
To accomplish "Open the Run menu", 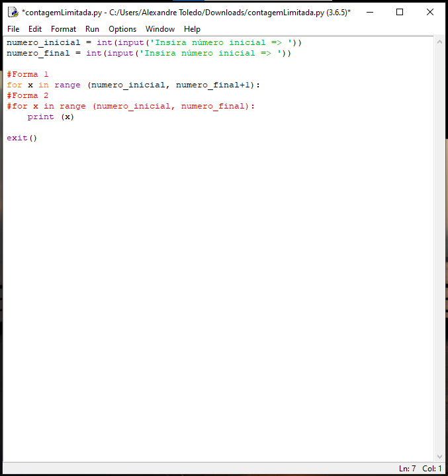I will pyautogui.click(x=92, y=29).
